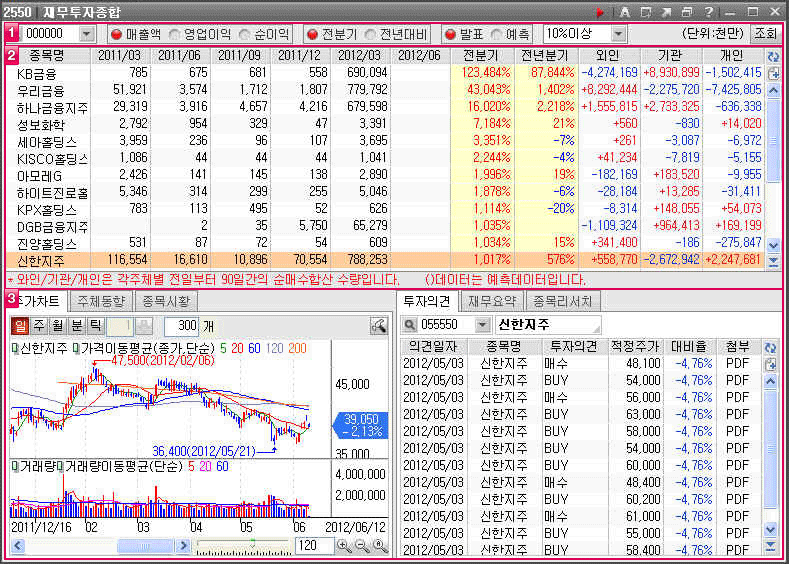Toggle weekly (주) chart period button

pos(39,326)
